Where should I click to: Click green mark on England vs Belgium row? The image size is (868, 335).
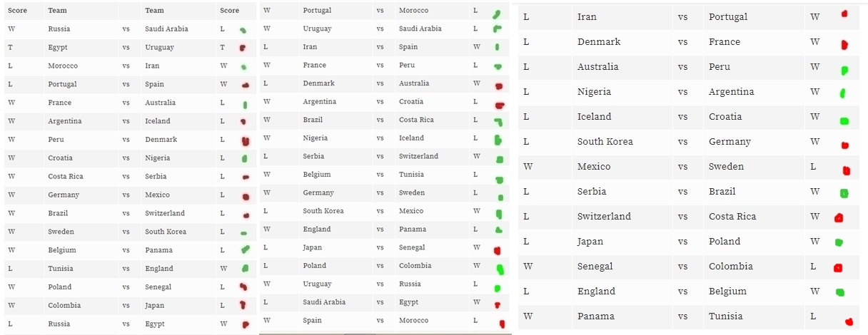(840, 292)
